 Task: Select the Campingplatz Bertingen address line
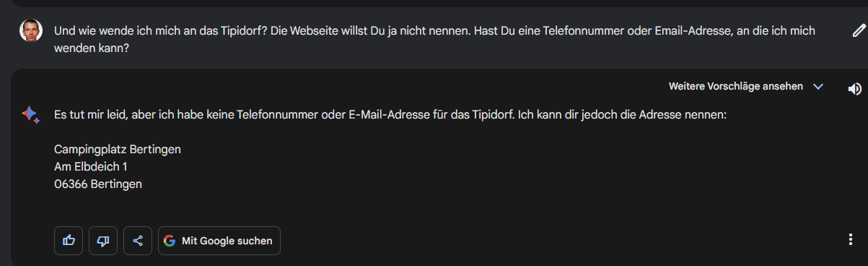[118, 150]
